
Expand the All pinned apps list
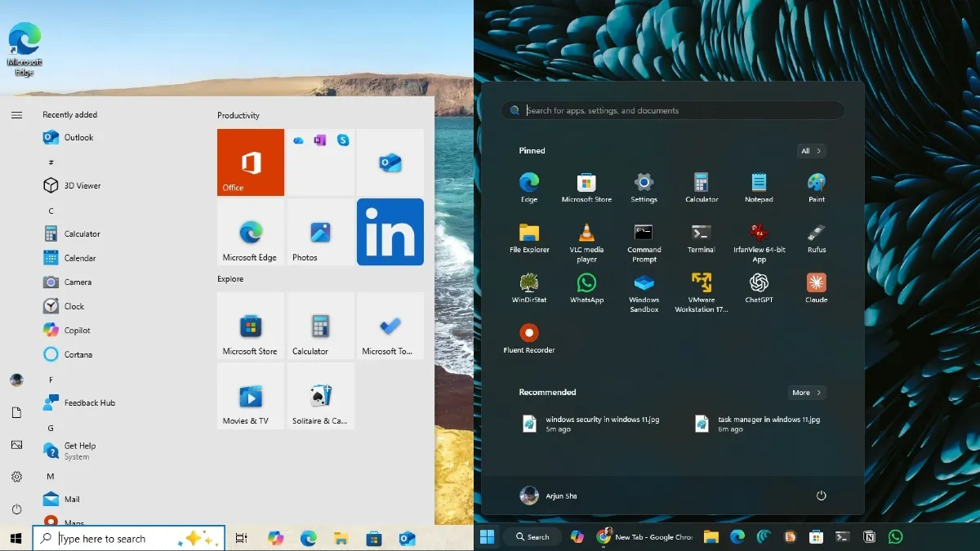tap(811, 151)
